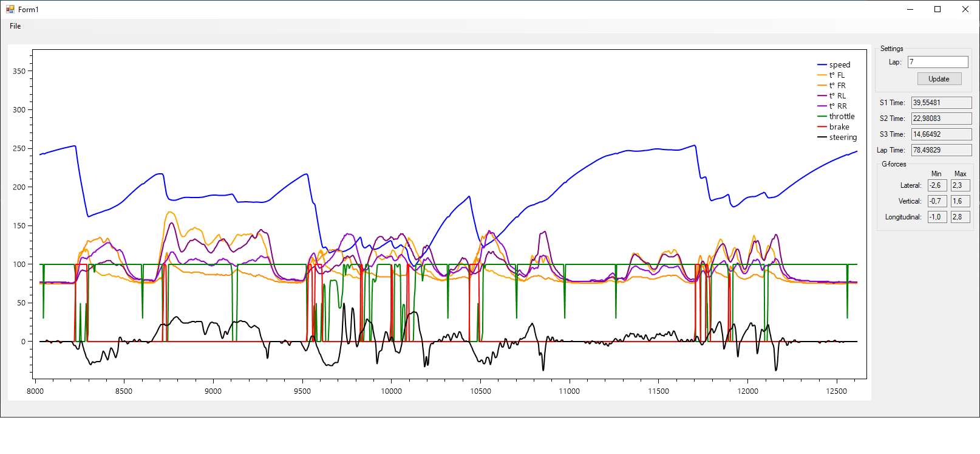Open the File menu
This screenshot has width=980, height=454.
15,26
